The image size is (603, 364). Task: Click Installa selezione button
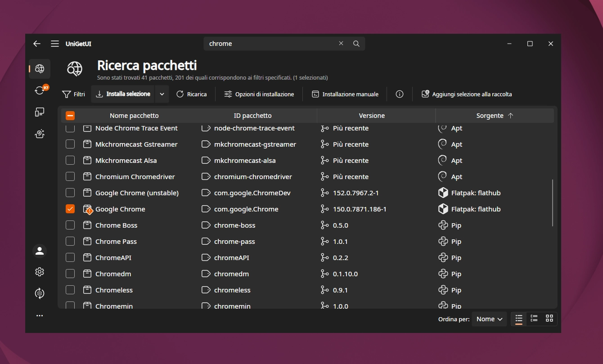click(x=123, y=94)
